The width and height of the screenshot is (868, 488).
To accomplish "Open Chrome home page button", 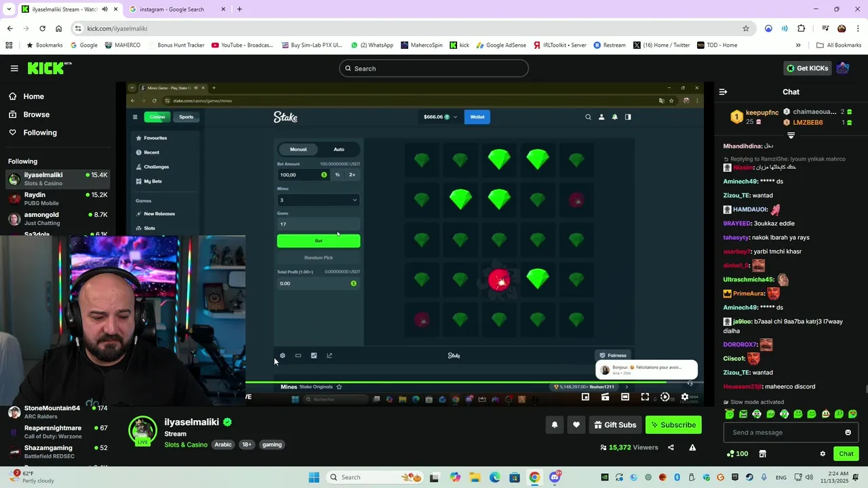I will coord(59,28).
